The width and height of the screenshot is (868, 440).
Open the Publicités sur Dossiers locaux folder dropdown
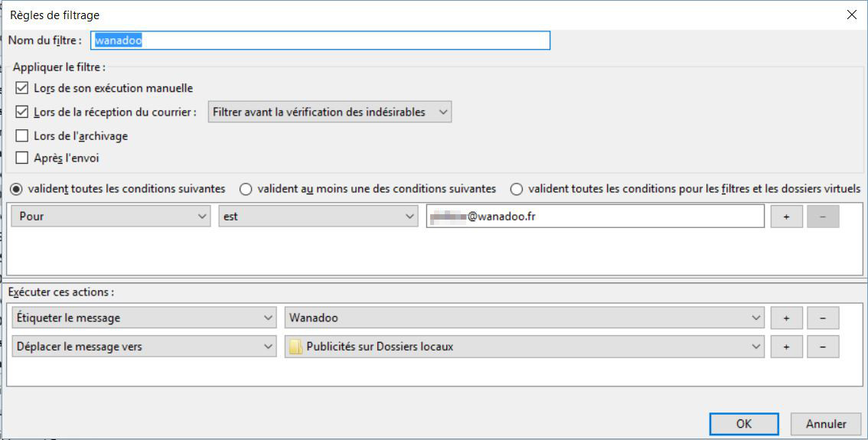tap(524, 347)
